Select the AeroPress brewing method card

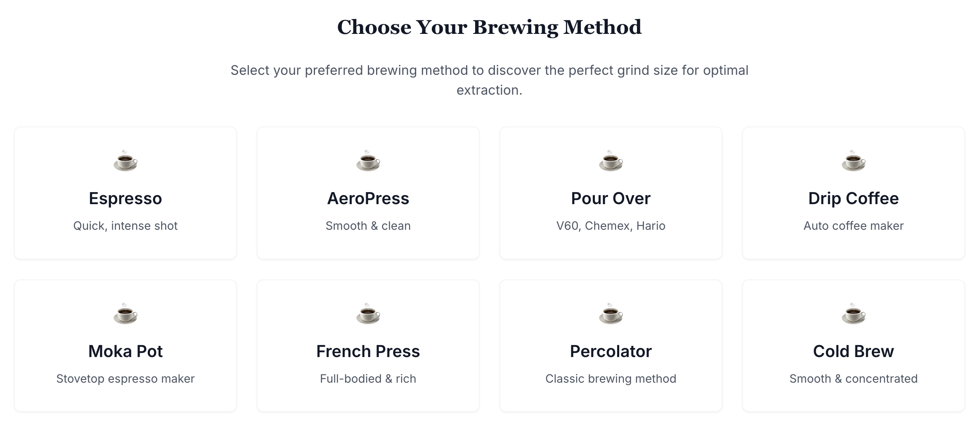pyautogui.click(x=368, y=193)
